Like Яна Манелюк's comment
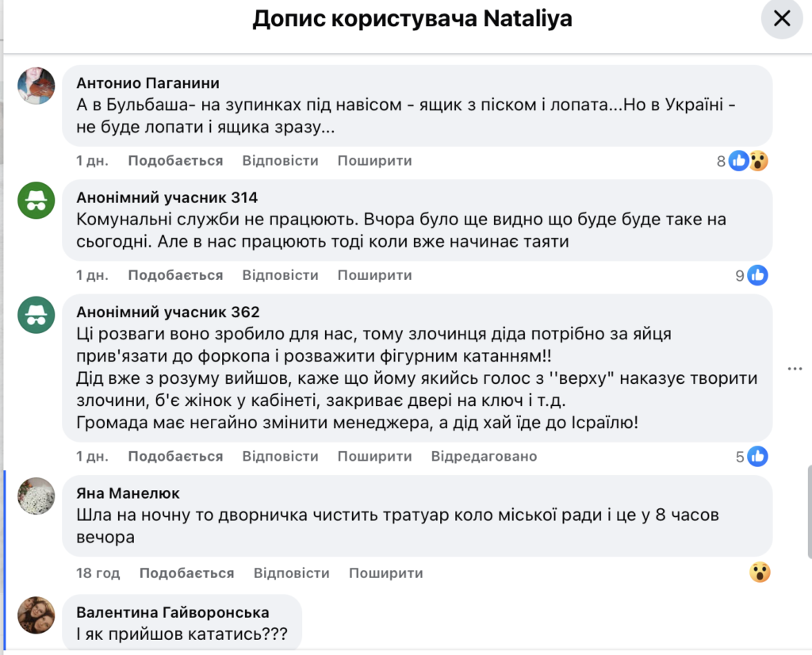Screen dimensions: 812x655 (x=186, y=573)
